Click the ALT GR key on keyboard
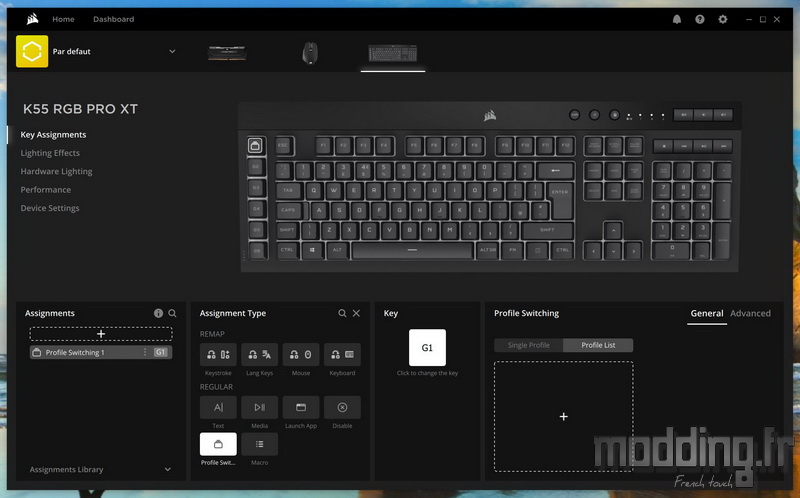This screenshot has width=800, height=498. tap(487, 250)
